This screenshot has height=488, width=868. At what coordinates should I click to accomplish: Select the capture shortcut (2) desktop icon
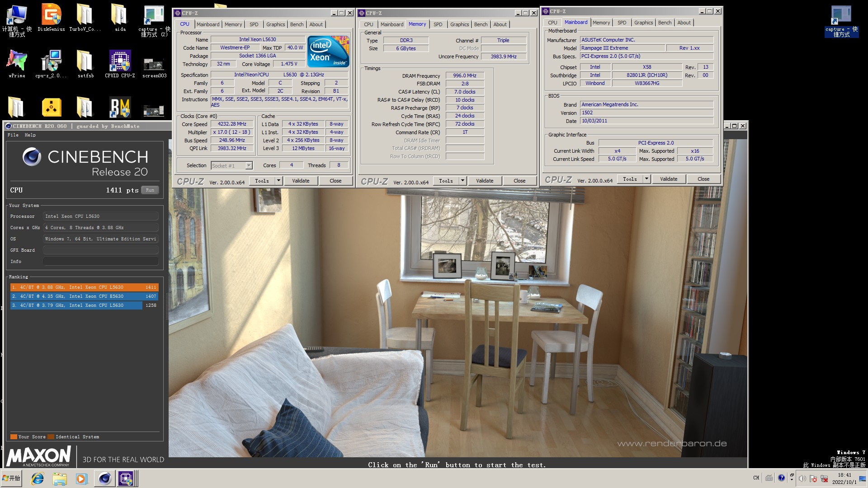click(x=154, y=20)
